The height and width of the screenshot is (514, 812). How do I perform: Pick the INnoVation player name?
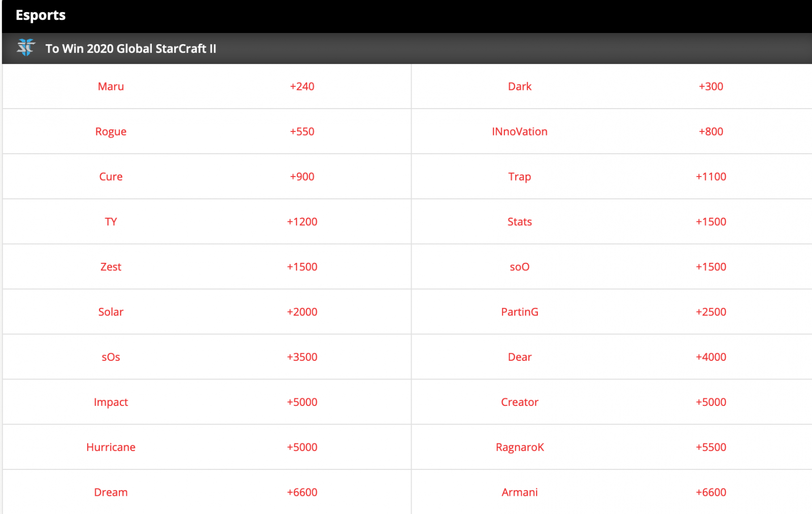click(x=520, y=131)
